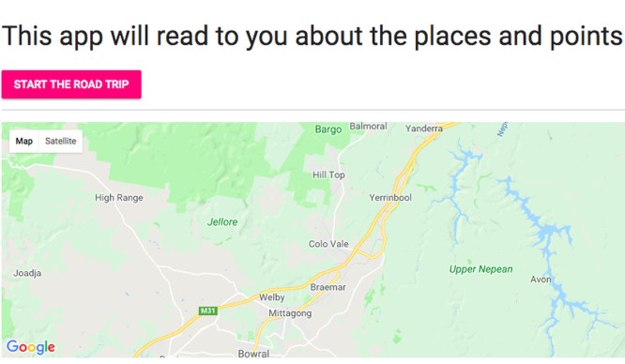Image resolution: width=625 pixels, height=364 pixels.
Task: Open the Google logo link
Action: pos(31,347)
